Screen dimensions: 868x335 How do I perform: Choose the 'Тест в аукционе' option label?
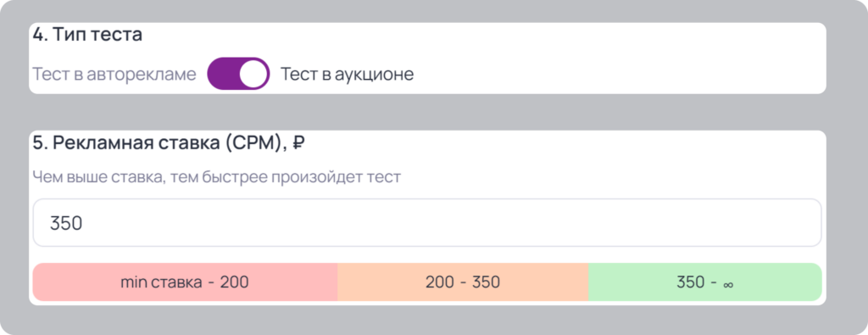[347, 74]
